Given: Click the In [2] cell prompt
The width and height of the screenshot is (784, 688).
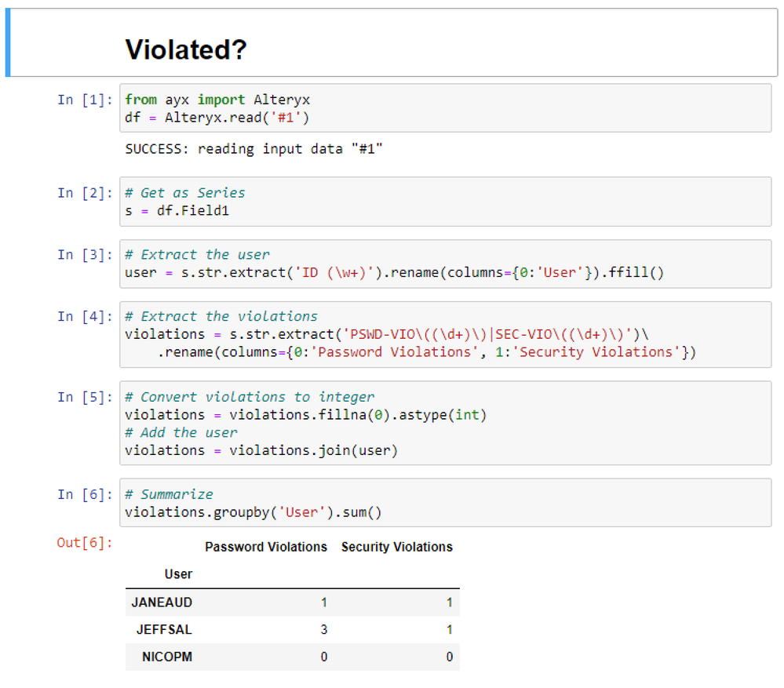Looking at the screenshot, I should 85,193.
